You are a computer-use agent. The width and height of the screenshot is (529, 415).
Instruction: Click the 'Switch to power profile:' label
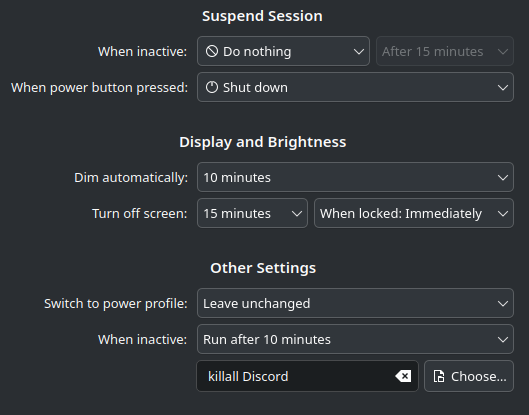tap(115, 304)
